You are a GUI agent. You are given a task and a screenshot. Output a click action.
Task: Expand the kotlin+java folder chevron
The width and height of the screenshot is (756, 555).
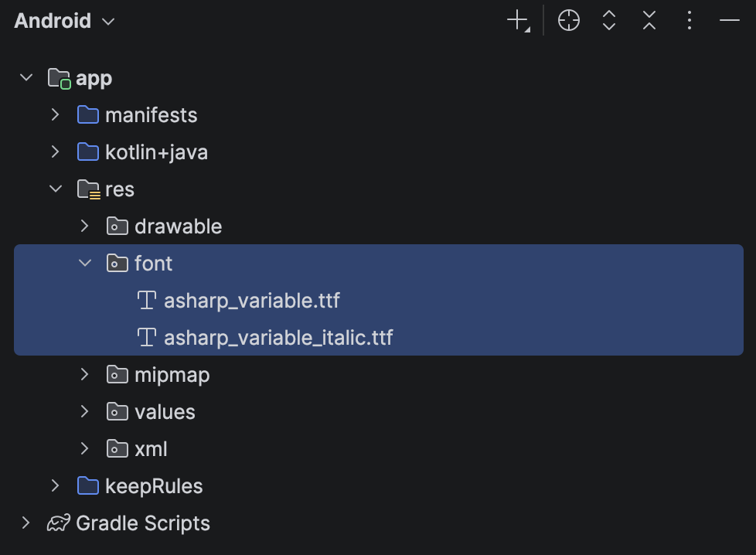click(x=56, y=152)
